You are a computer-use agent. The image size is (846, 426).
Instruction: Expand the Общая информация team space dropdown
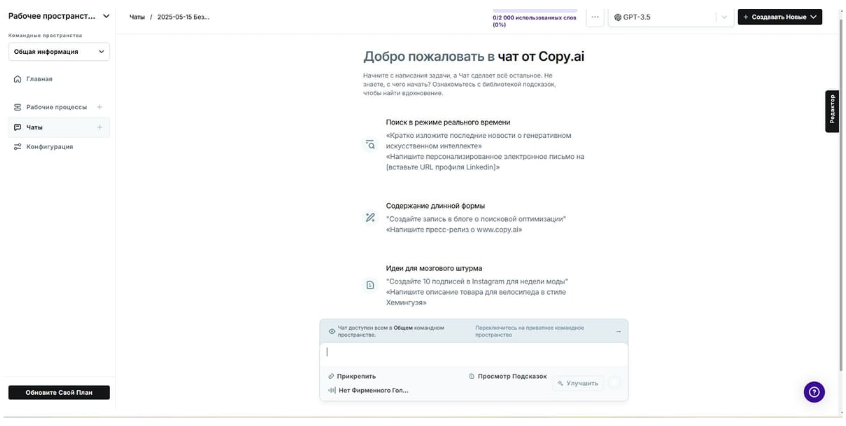59,52
